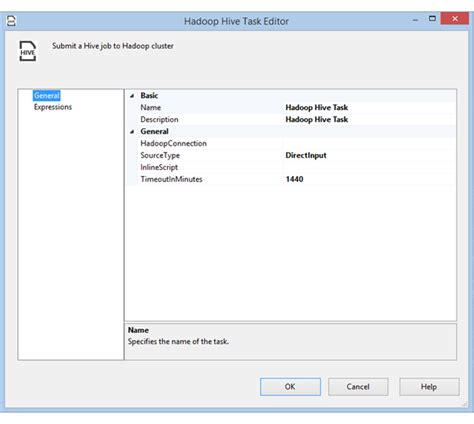Open the Expressions page
474x424 pixels.
(53, 107)
